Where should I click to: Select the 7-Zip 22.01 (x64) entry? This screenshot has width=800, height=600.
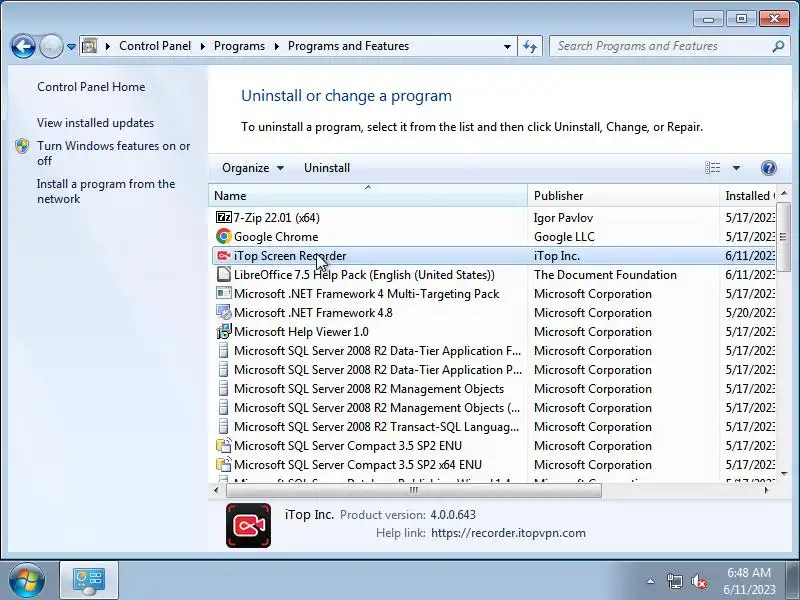(493, 217)
